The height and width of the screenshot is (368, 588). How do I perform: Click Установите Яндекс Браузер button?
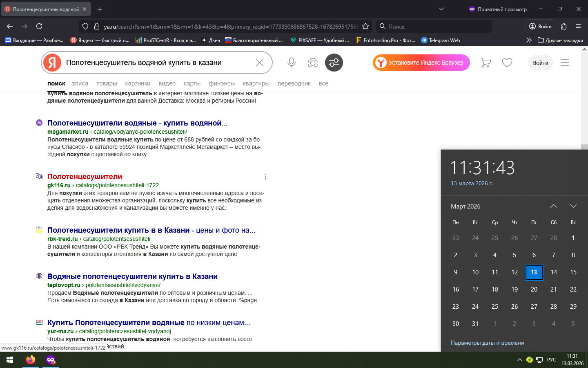click(421, 63)
